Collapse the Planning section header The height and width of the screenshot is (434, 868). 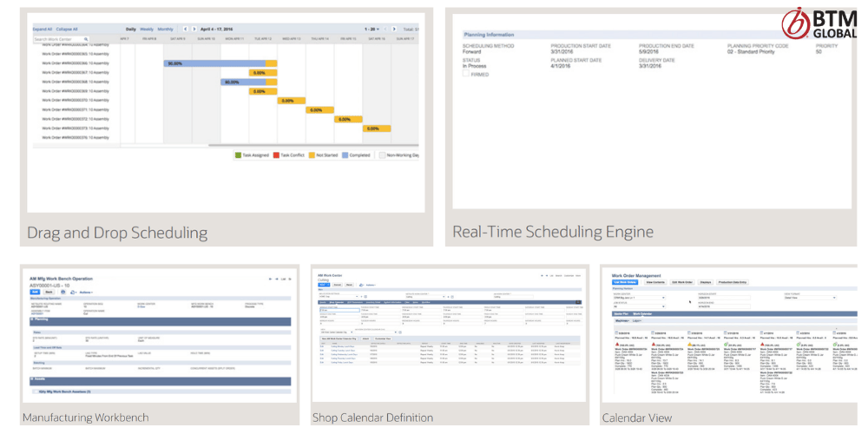(x=160, y=322)
